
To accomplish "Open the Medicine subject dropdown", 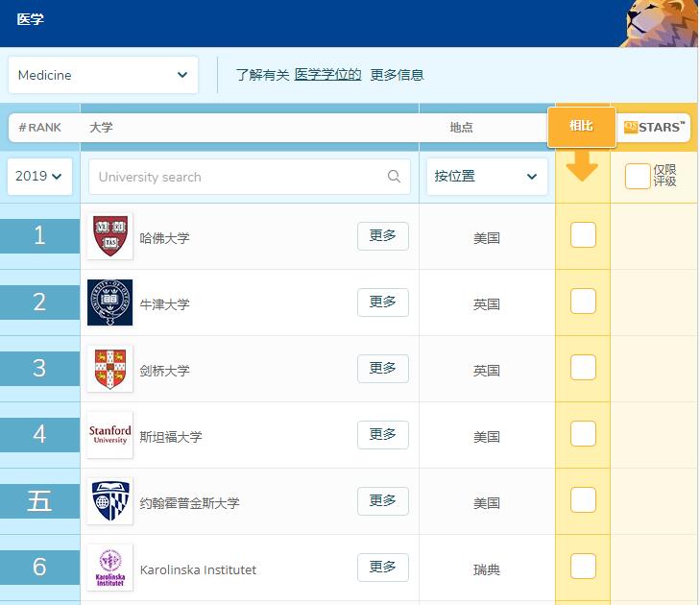I will [103, 75].
